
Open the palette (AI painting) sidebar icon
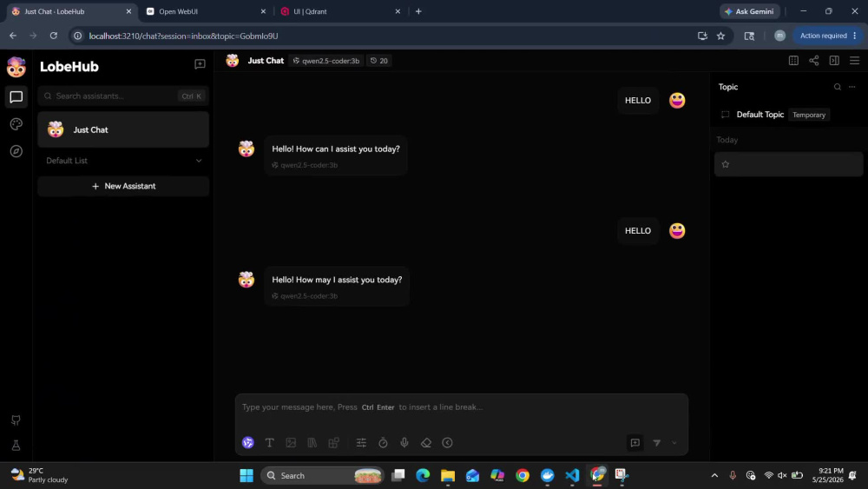[x=16, y=124]
